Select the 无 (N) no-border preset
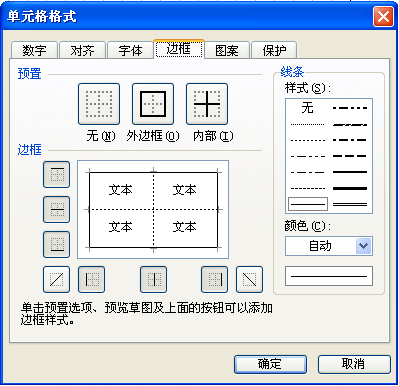Screen dimensions: 399x386 click(x=99, y=104)
